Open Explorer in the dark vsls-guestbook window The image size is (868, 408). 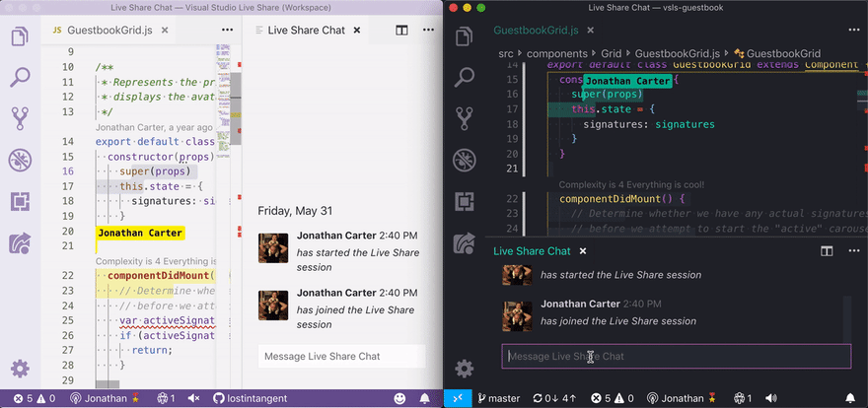[465, 37]
